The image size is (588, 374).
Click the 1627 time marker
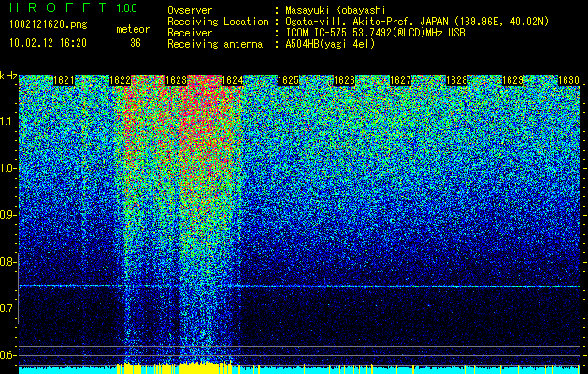[400, 80]
